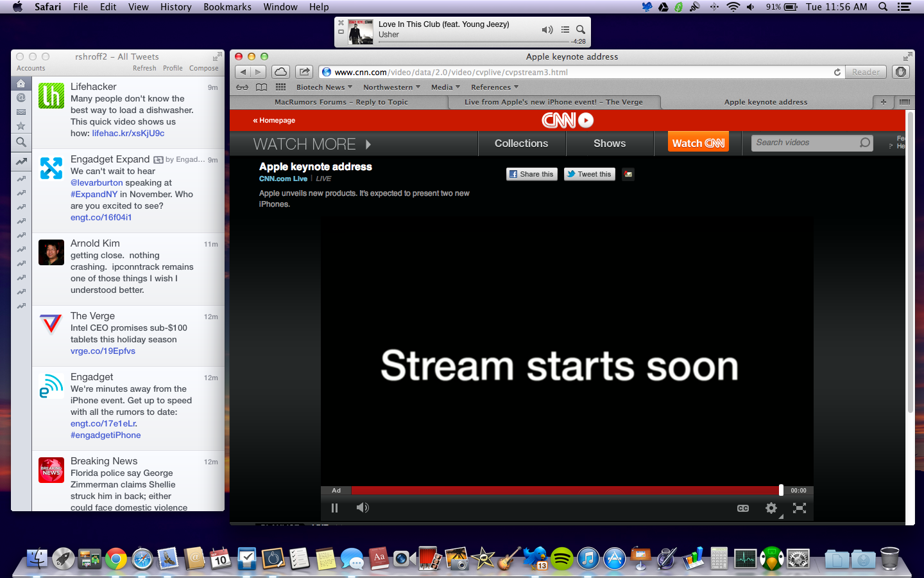Viewport: 924px width, 578px height.
Task: Open Favorites star in the Twitter sidebar
Action: coord(21,127)
